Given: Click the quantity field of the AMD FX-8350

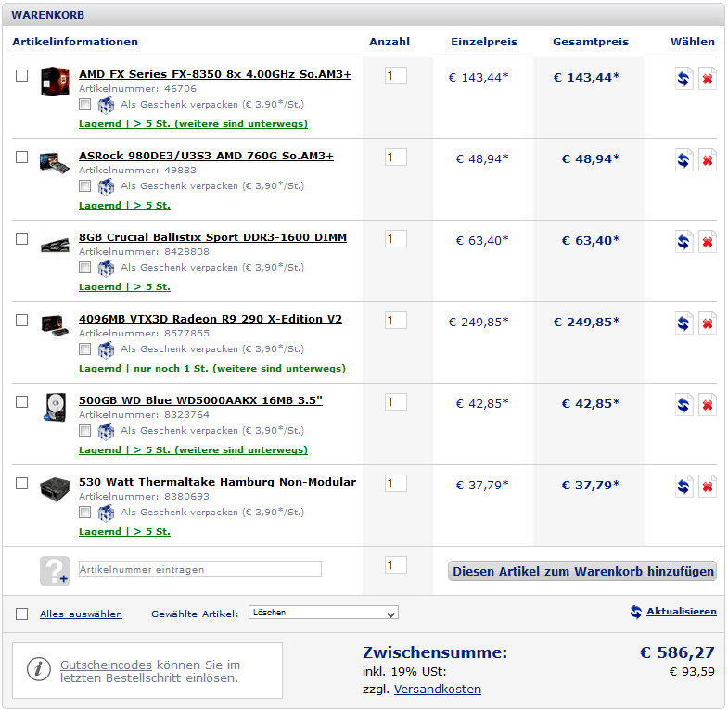Looking at the screenshot, I should pyautogui.click(x=396, y=76).
